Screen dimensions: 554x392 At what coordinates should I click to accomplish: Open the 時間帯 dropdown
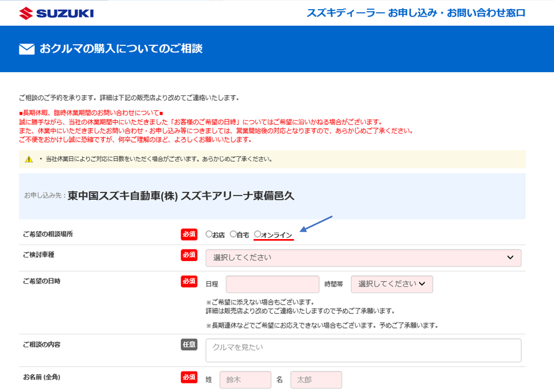(x=391, y=284)
